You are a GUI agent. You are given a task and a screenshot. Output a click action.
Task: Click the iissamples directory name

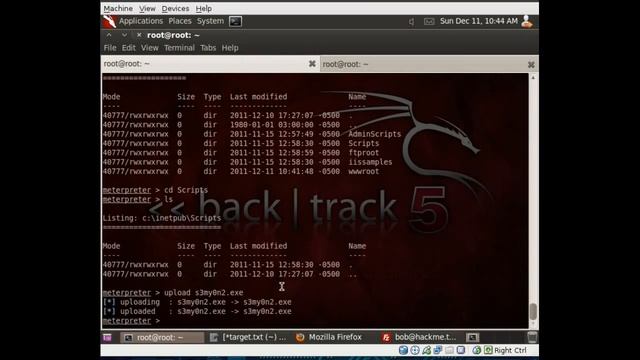(370, 162)
